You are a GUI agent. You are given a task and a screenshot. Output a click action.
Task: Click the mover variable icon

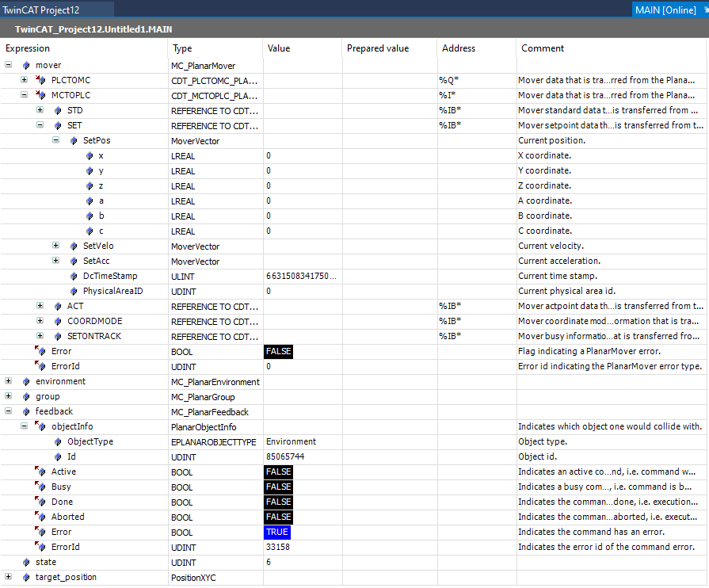click(26, 65)
